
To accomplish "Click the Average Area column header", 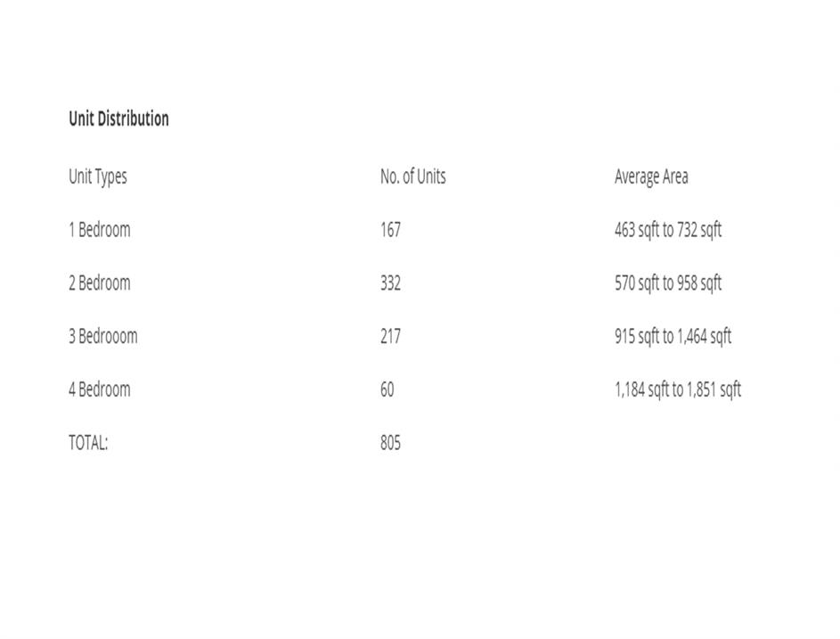I will point(650,176).
